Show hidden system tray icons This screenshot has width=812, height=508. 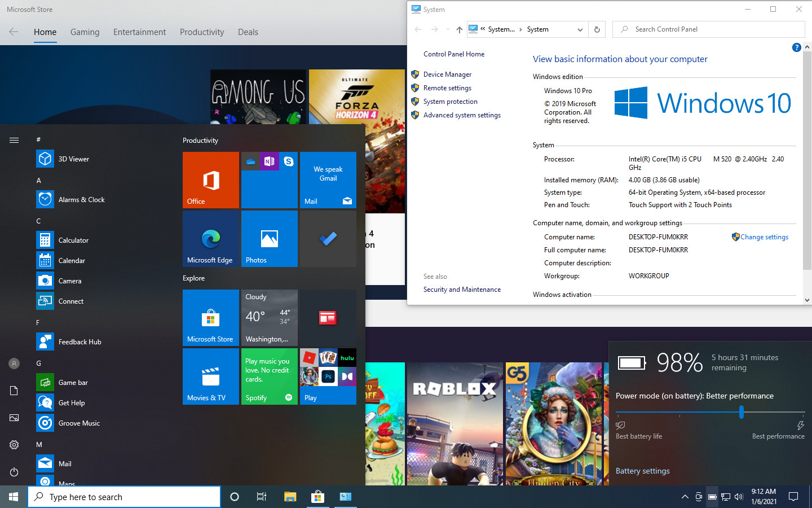685,497
